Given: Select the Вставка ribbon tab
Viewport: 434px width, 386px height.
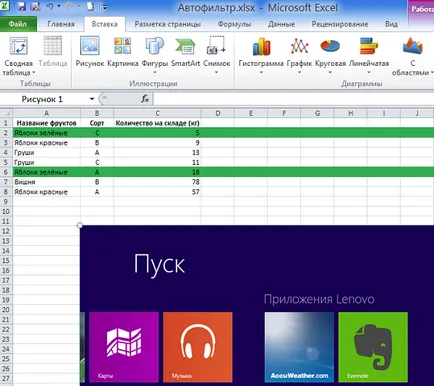Looking at the screenshot, I should point(104,24).
